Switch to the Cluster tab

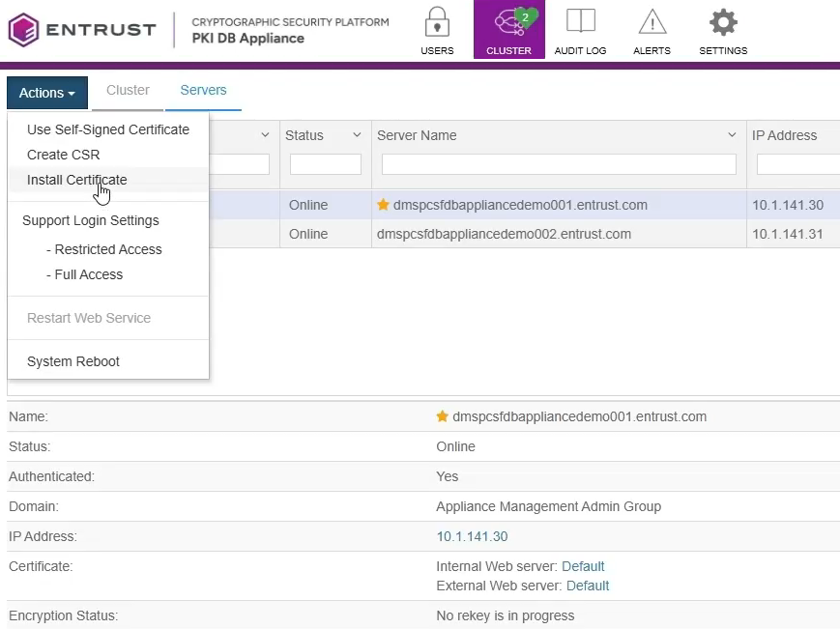[128, 90]
